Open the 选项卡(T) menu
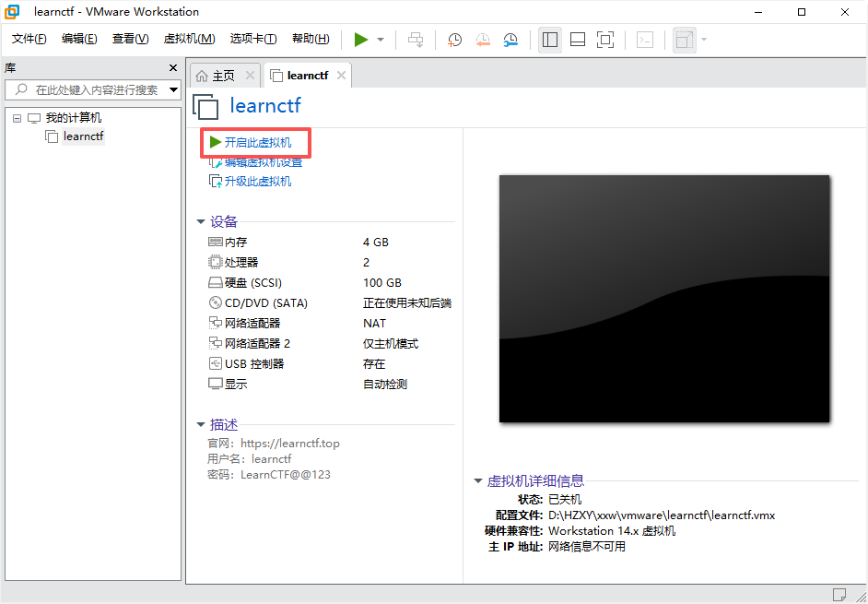Viewport: 868px width, 604px height. tap(252, 39)
